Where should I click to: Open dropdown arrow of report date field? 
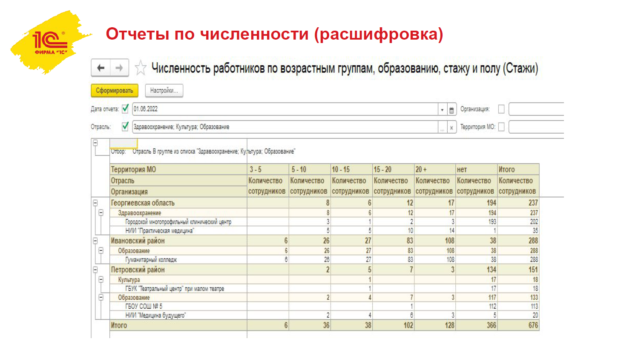click(x=442, y=109)
